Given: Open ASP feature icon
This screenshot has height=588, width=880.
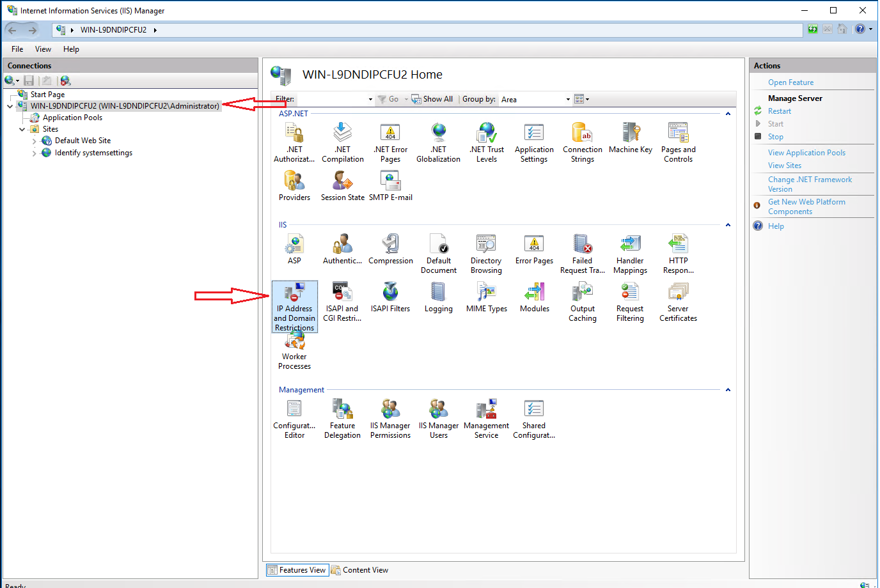Looking at the screenshot, I should point(294,249).
